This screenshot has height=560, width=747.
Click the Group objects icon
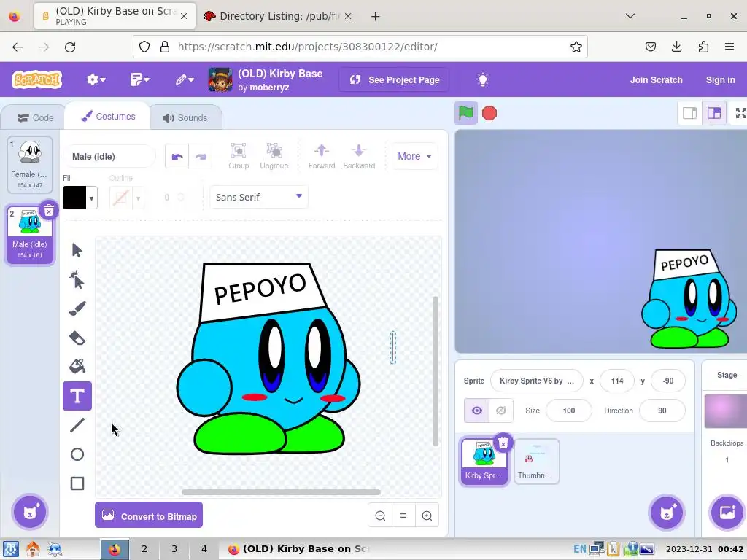click(x=239, y=156)
